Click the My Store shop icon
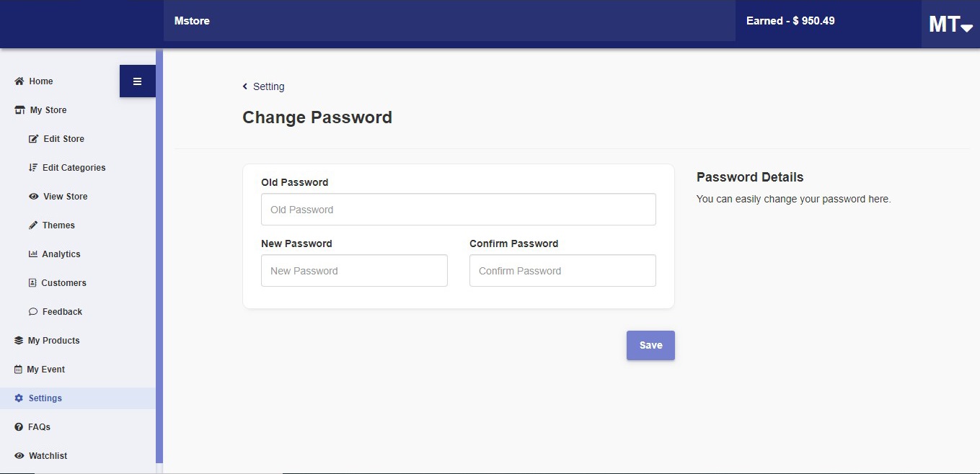980x474 pixels. click(x=20, y=110)
